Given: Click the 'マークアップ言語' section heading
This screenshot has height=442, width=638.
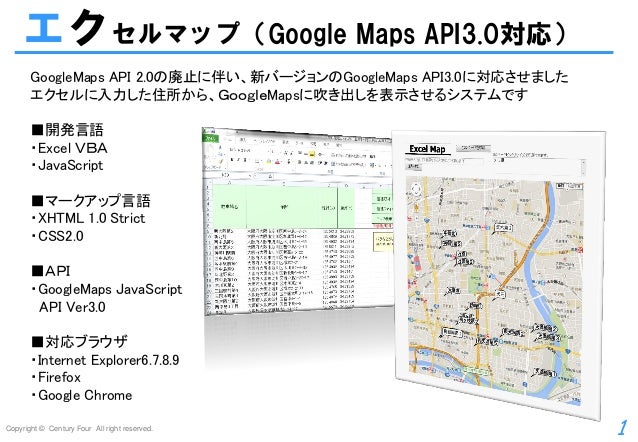Looking at the screenshot, I should click(x=91, y=200).
